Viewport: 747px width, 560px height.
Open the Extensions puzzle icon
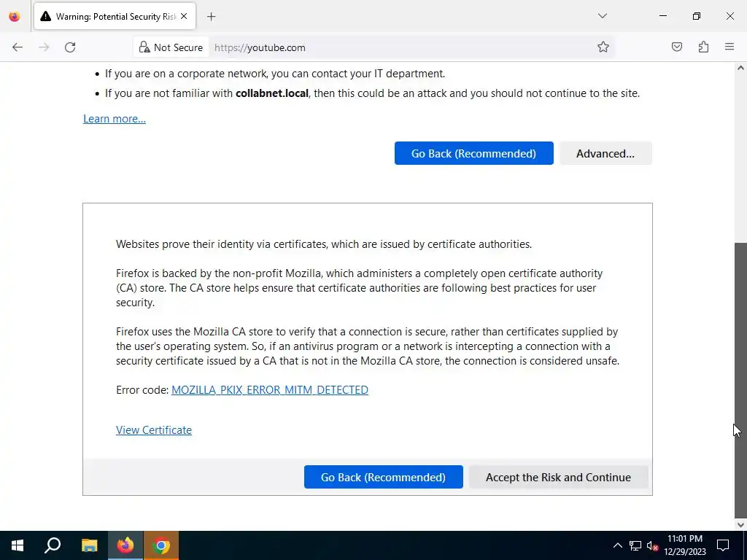click(703, 47)
